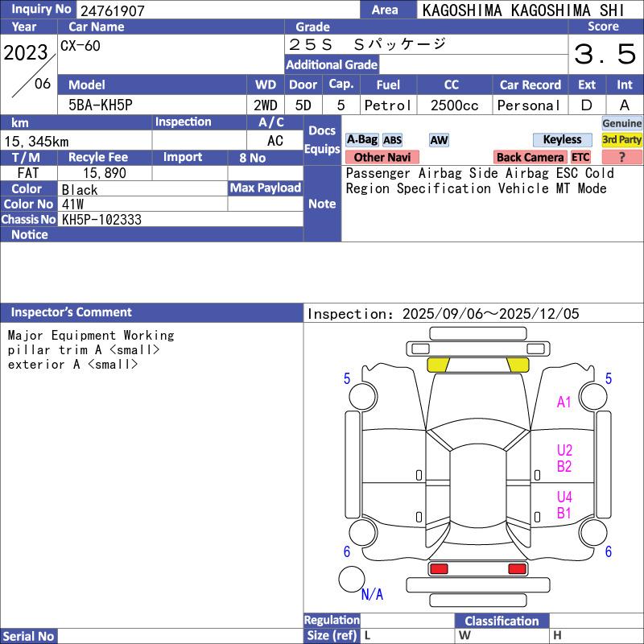Select the Other Navi badge

point(382,158)
